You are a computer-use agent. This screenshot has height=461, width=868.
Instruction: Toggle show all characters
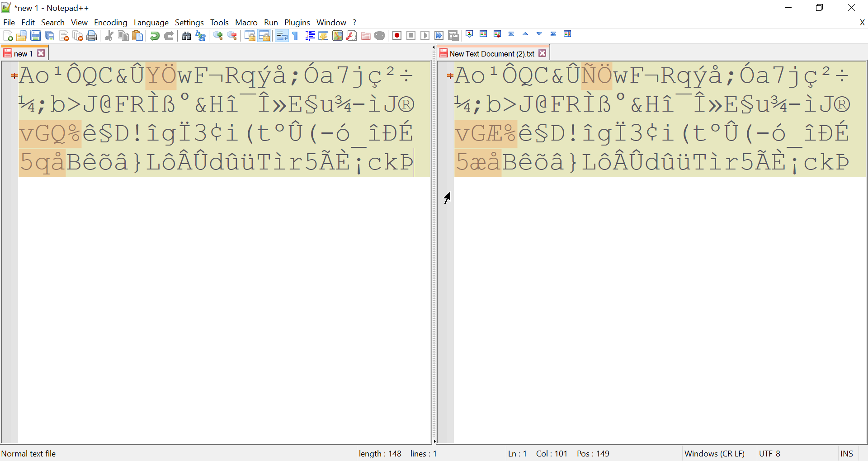click(x=294, y=35)
